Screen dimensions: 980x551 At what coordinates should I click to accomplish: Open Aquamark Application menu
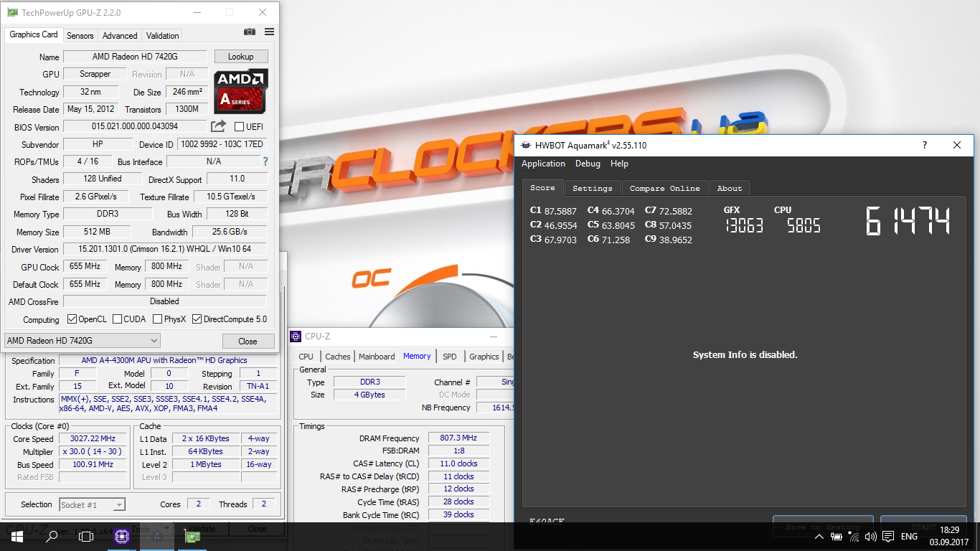(543, 164)
